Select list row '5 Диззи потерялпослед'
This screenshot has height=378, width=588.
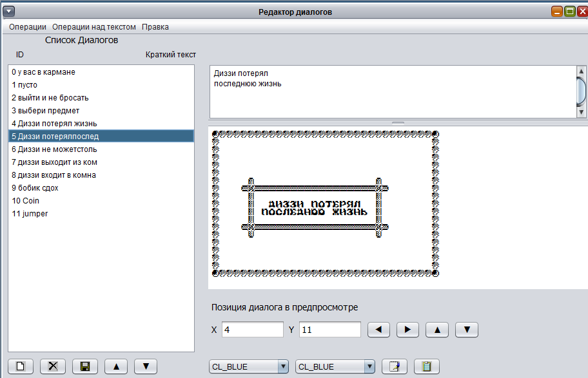click(101, 137)
